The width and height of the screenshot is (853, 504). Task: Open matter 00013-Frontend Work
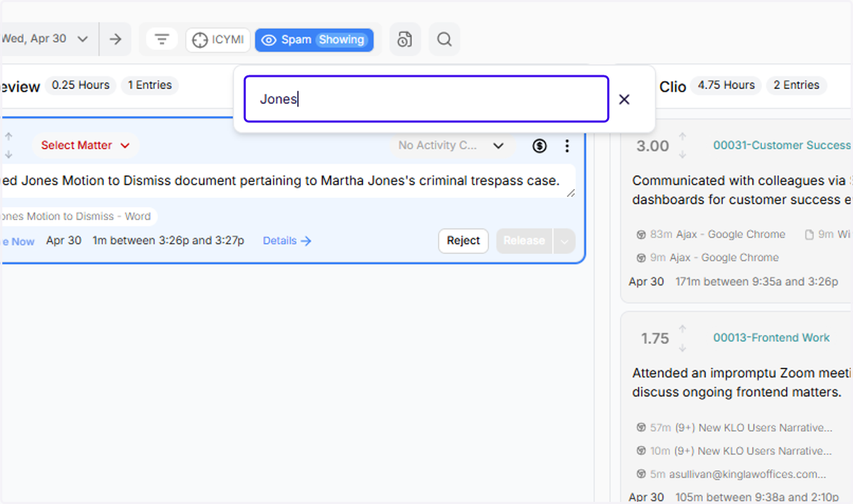click(771, 338)
